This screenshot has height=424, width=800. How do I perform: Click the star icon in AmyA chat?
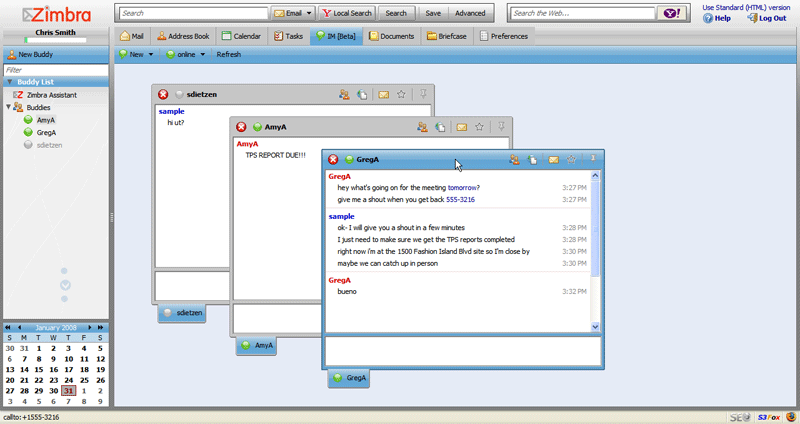point(480,127)
